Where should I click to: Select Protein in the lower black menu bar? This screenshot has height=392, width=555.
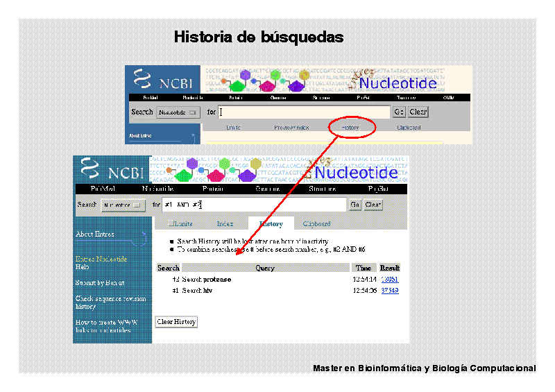pos(212,189)
